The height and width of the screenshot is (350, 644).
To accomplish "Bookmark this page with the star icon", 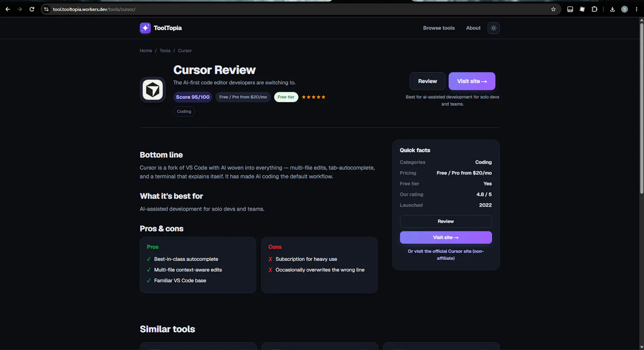I will pyautogui.click(x=553, y=9).
